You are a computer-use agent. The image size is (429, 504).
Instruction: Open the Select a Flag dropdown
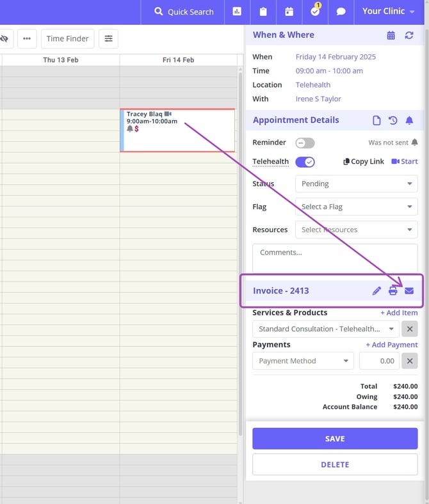pyautogui.click(x=356, y=207)
